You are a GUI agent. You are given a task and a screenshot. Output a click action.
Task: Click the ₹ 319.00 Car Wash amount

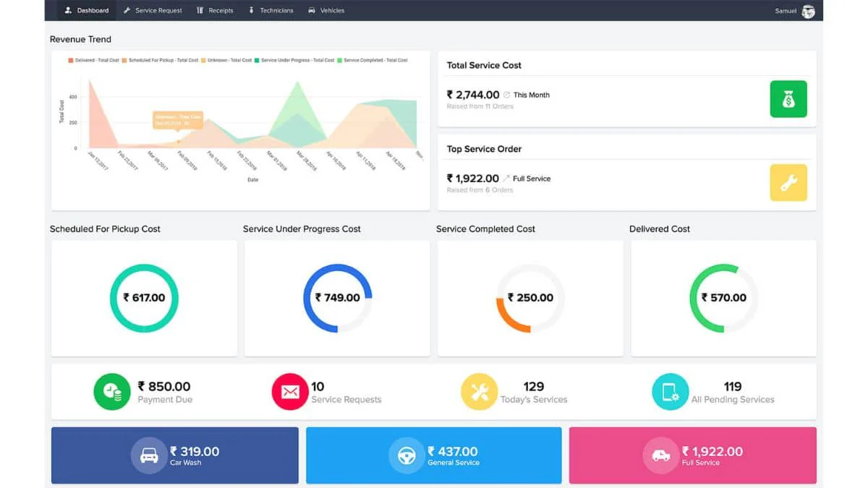tap(195, 451)
